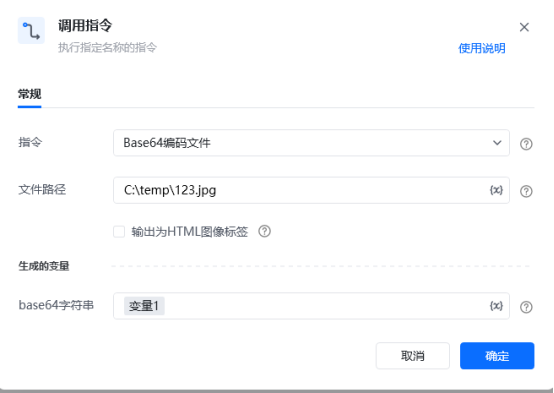Select the 变量1 variable tag

(x=144, y=306)
